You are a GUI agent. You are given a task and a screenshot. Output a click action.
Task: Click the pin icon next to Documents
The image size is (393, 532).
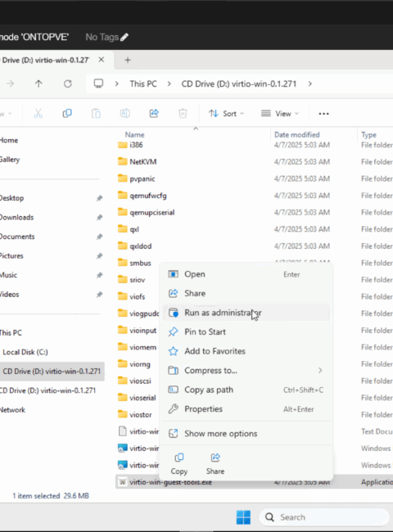click(99, 237)
